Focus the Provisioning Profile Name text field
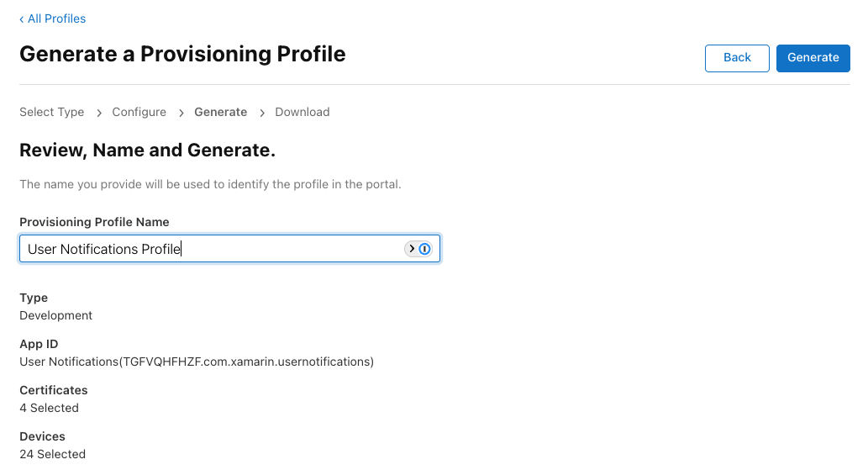 click(x=210, y=249)
